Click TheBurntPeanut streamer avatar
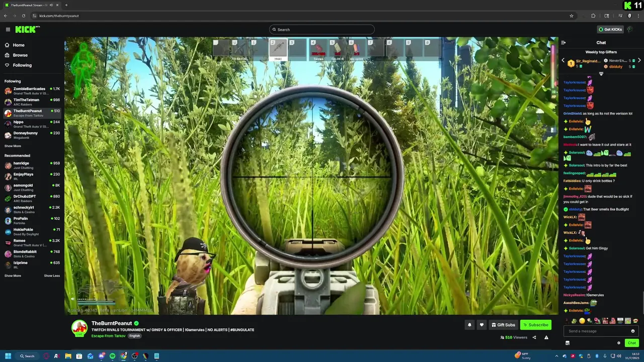Image resolution: width=644 pixels, height=362 pixels. (79, 328)
